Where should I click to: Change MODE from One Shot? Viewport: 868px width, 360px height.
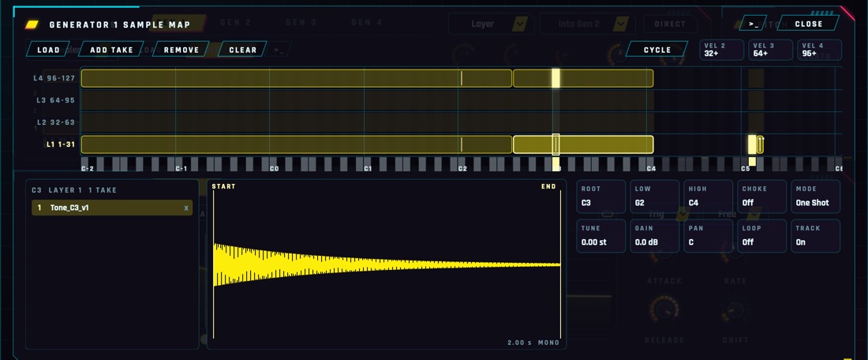point(816,197)
